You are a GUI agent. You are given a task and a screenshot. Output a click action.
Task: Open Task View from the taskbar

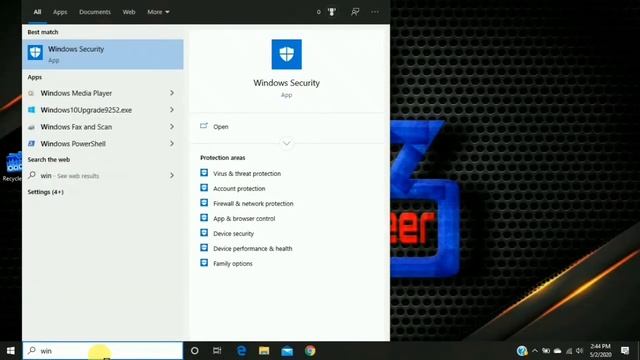click(x=217, y=351)
